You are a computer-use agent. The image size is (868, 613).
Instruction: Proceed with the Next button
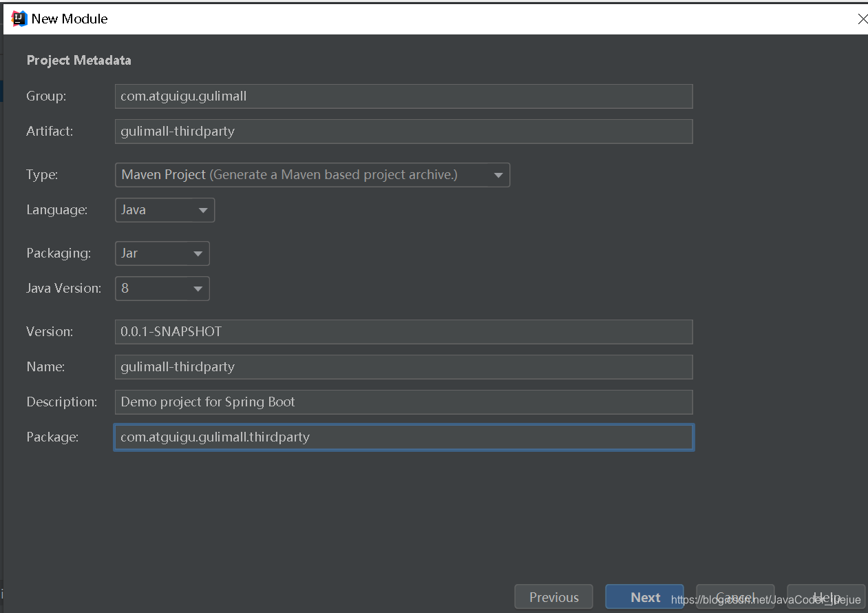click(x=645, y=597)
